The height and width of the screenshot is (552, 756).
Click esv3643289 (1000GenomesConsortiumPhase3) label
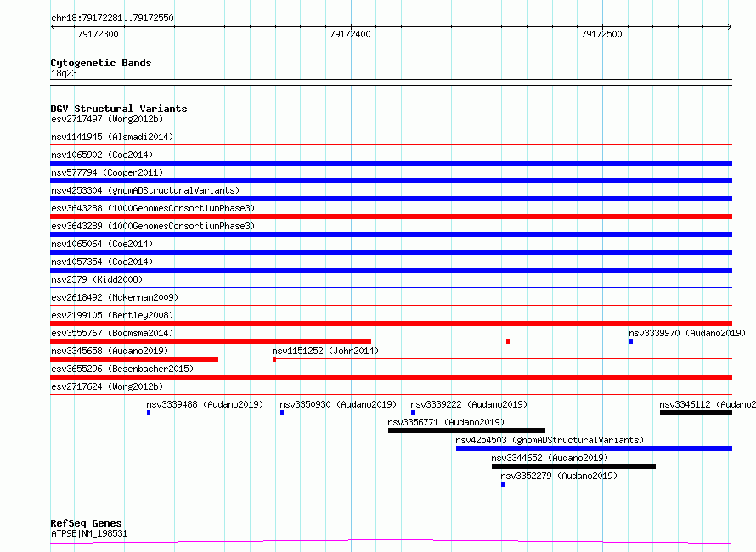point(153,226)
